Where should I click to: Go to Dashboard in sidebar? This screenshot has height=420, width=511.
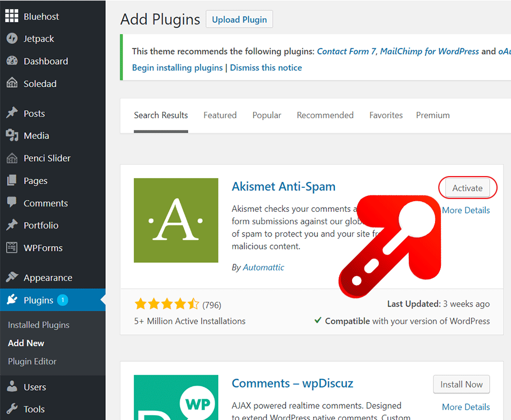coord(46,61)
